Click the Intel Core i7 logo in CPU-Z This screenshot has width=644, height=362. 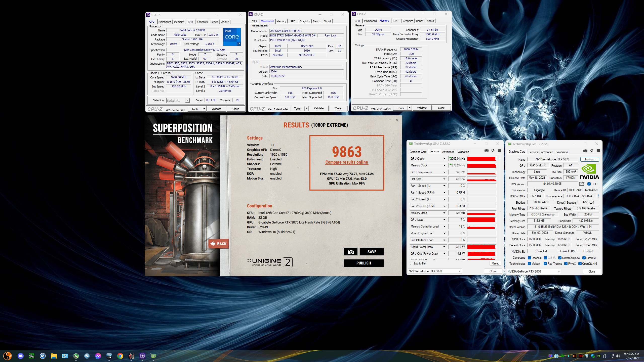232,37
